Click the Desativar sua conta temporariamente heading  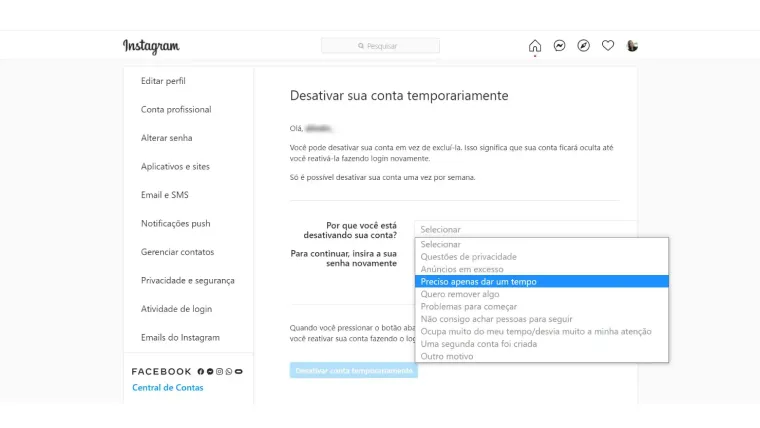pyautogui.click(x=399, y=95)
